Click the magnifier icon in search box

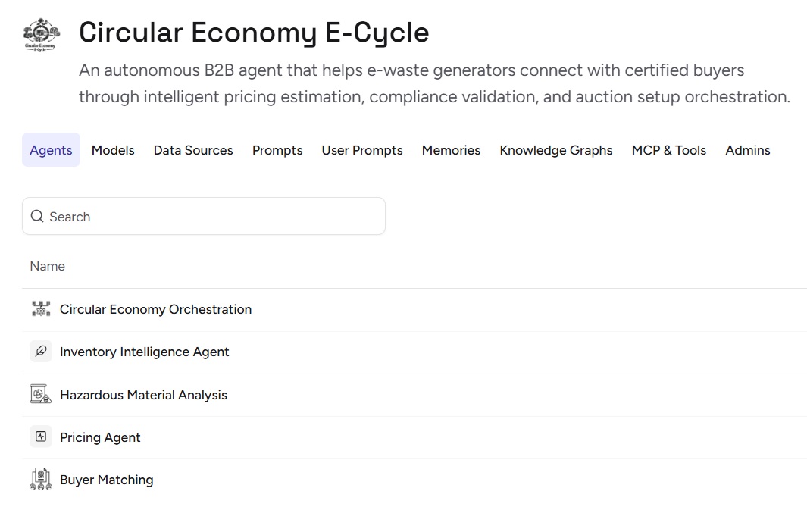37,216
